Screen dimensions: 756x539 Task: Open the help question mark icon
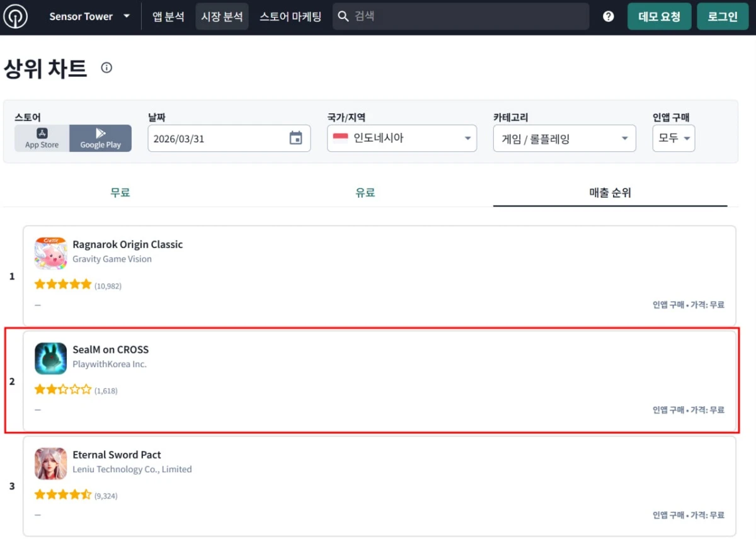[x=608, y=16]
